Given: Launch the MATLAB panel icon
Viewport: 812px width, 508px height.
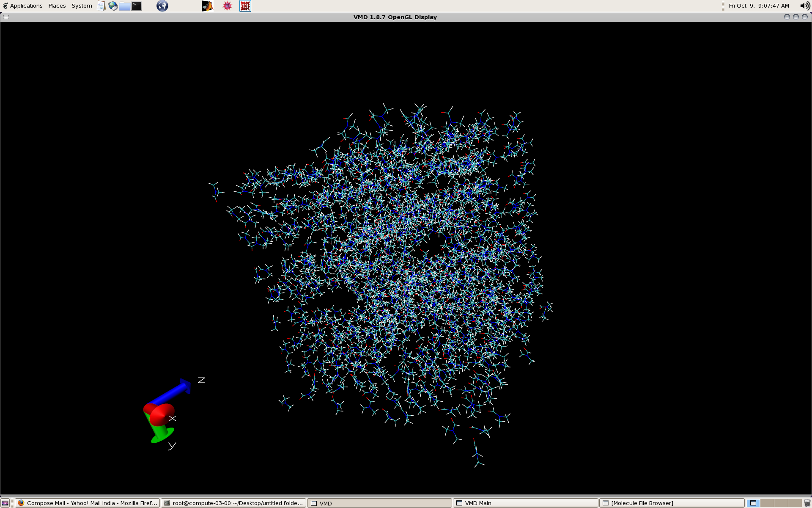Looking at the screenshot, I should click(207, 6).
